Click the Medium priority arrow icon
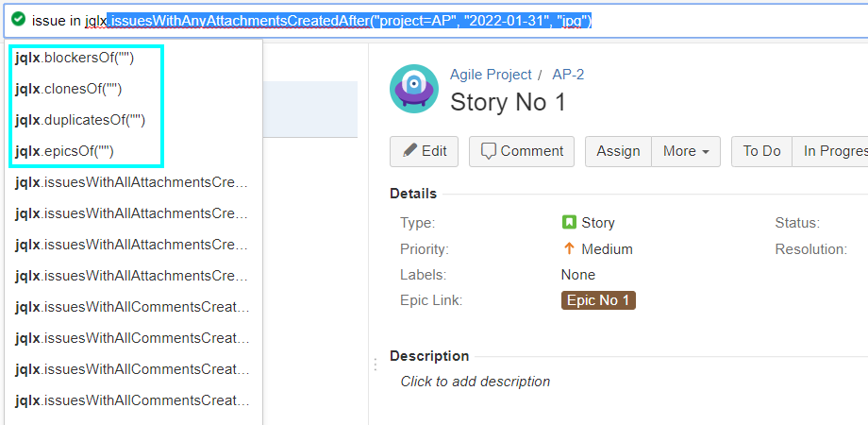Image resolution: width=868 pixels, height=425 pixels. [569, 248]
